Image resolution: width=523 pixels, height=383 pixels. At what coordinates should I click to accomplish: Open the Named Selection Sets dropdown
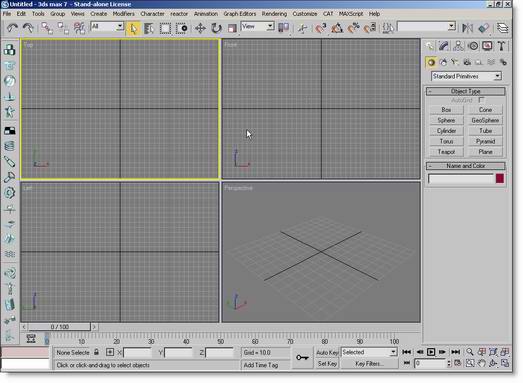pyautogui.click(x=427, y=26)
